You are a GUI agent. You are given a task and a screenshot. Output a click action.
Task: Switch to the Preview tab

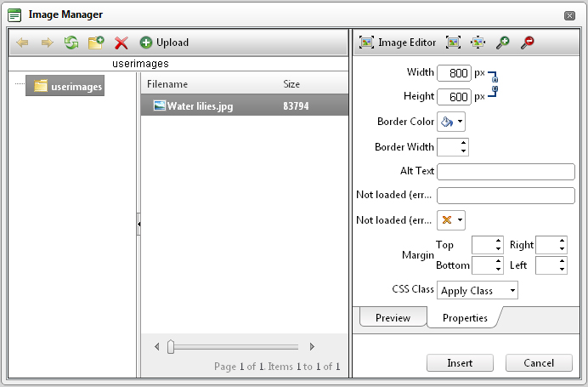click(393, 318)
